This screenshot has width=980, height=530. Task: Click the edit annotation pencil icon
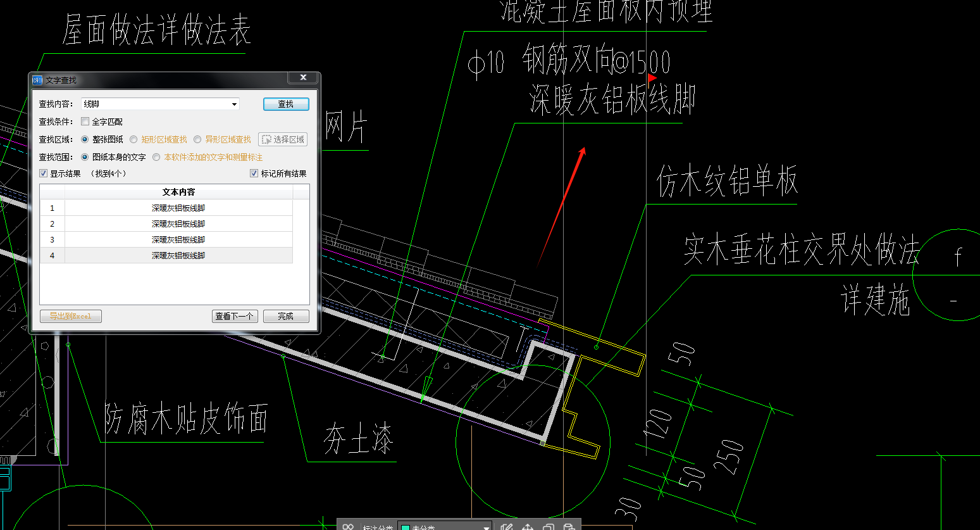(x=506, y=527)
